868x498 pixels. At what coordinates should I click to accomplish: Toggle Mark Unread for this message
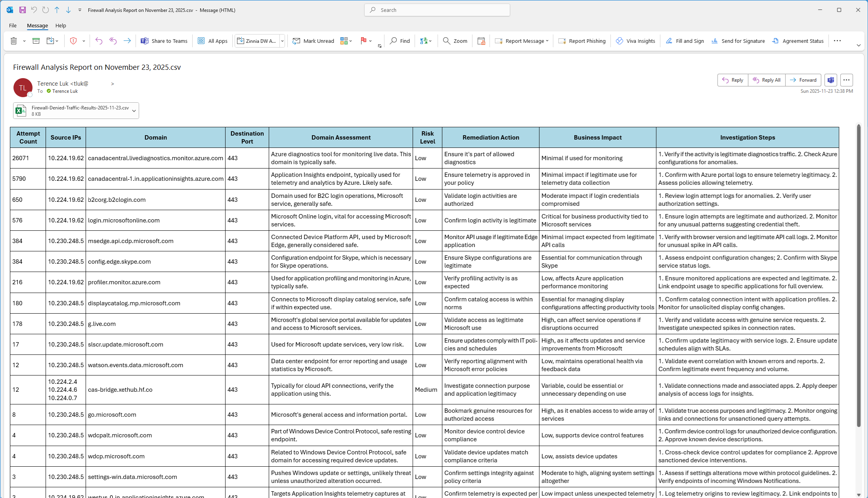[x=313, y=41]
